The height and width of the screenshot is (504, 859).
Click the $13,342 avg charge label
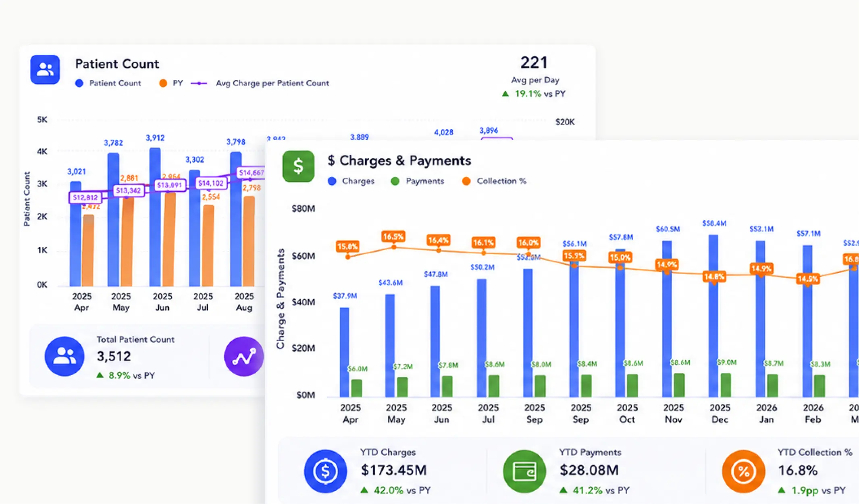click(x=128, y=191)
